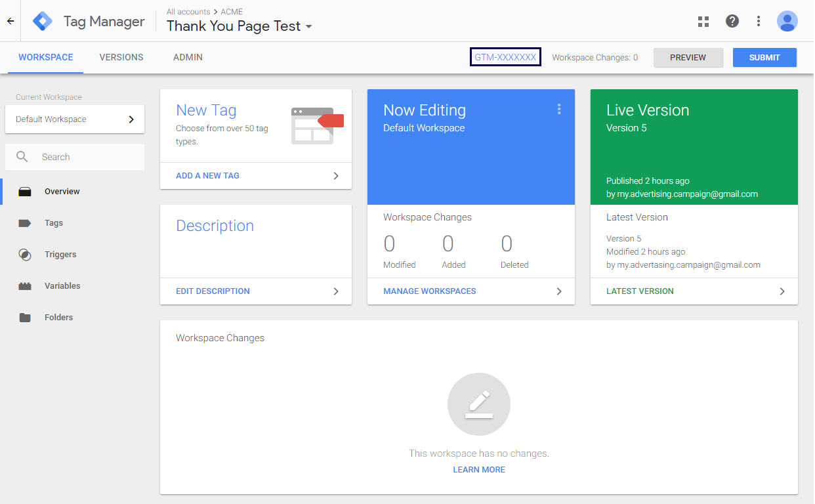Switch to the Admin tab

(188, 58)
